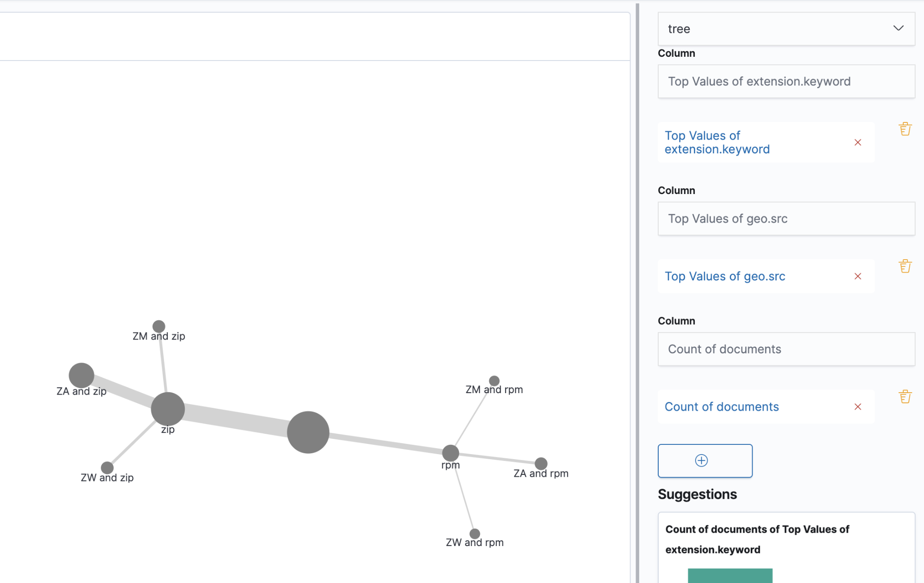Click the ZM and zip node
This screenshot has width=924, height=583.
159,327
